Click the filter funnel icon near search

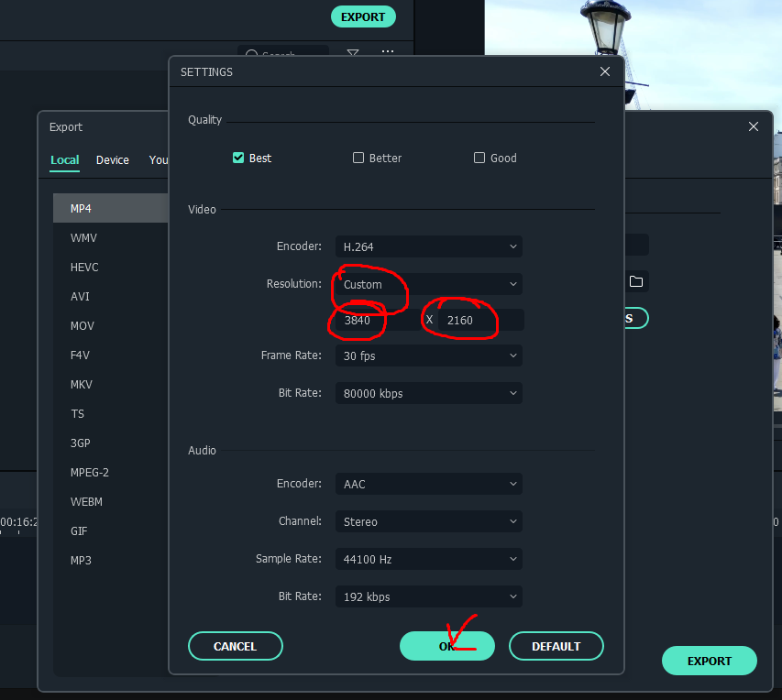pos(353,52)
